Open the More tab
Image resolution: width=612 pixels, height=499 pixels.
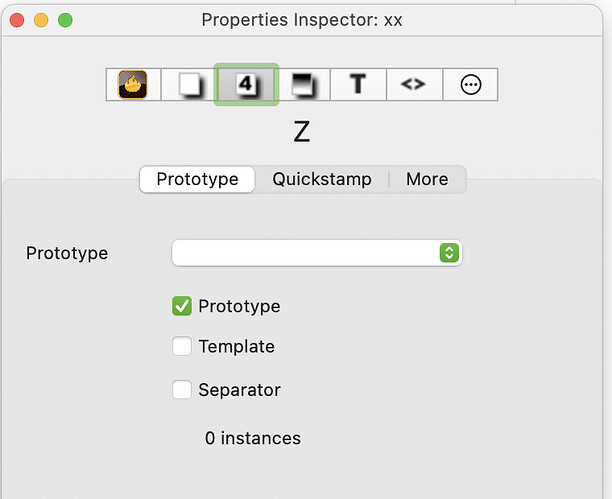point(427,179)
